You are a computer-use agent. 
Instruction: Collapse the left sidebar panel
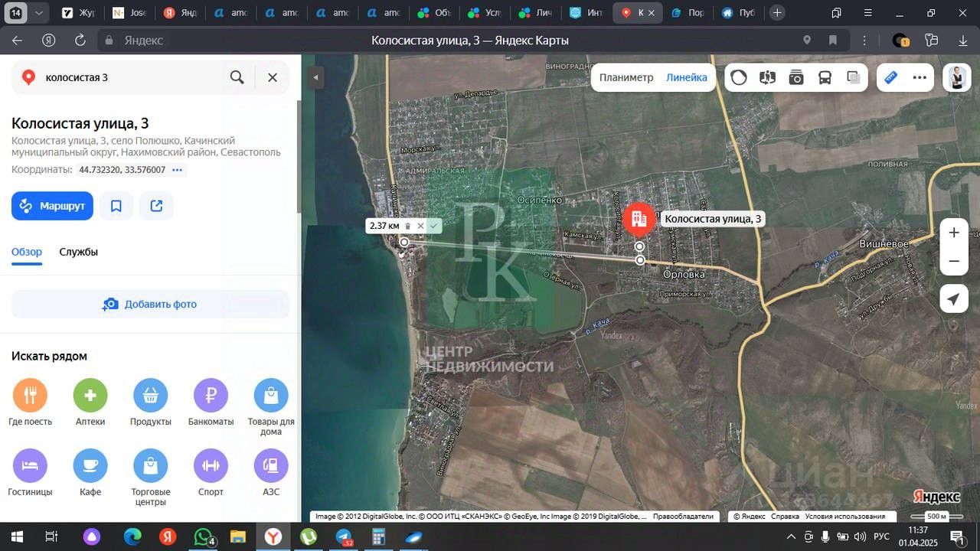[x=315, y=77]
